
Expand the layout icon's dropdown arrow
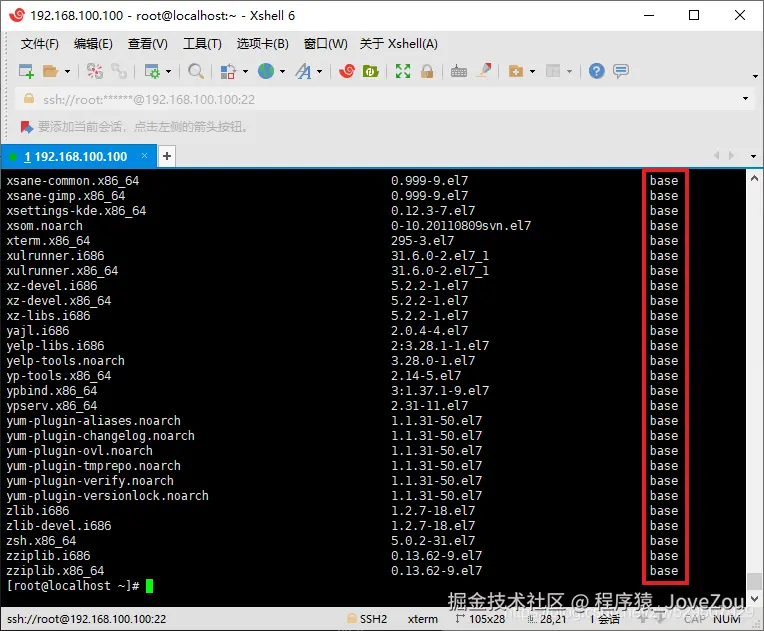(570, 72)
